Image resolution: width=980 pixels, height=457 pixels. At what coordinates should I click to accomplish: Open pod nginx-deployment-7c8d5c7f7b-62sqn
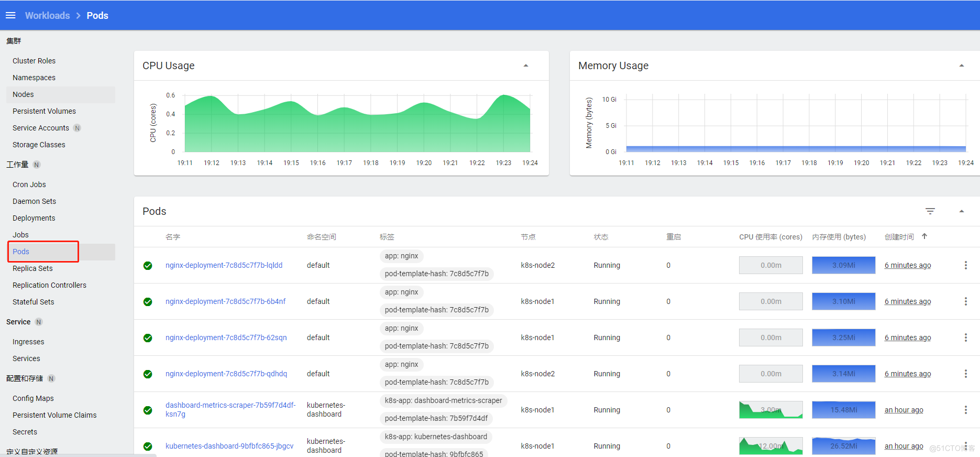click(x=226, y=338)
